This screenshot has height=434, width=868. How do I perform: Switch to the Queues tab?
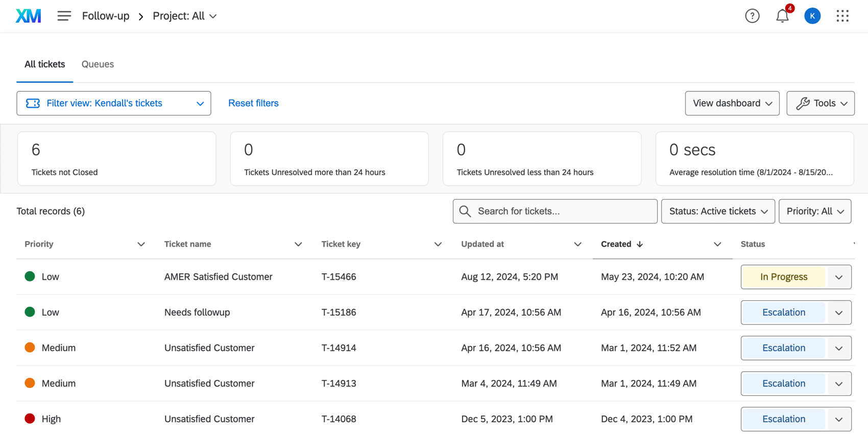point(98,64)
